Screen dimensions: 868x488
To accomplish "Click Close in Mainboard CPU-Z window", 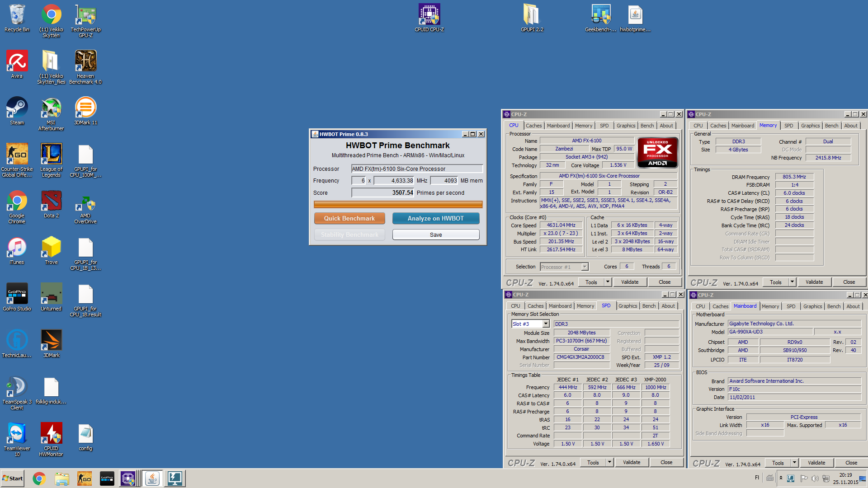I will pos(851,463).
